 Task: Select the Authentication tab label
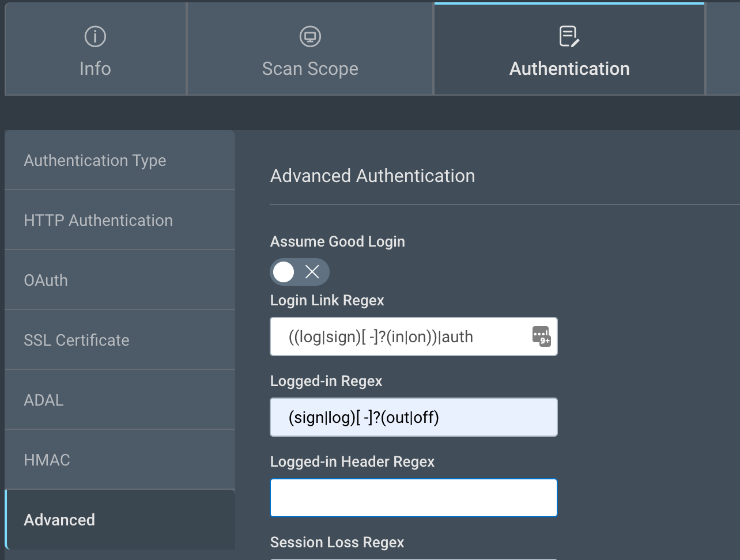pos(569,69)
